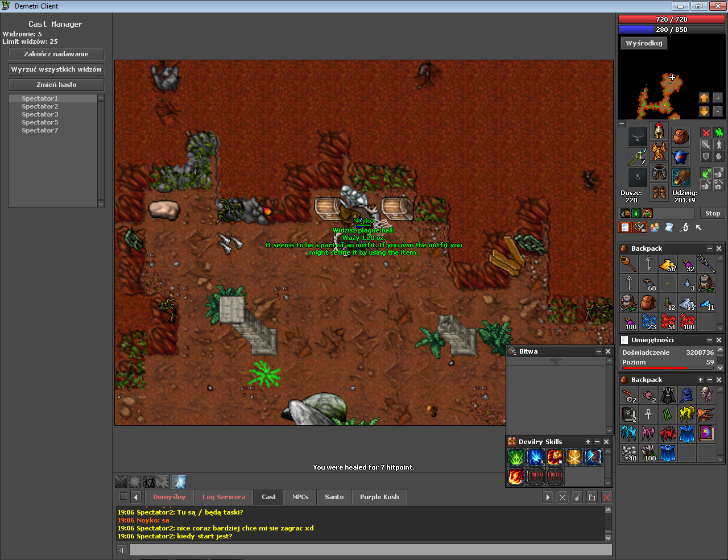Enable the green dove PvP mode
Screen dimensions: 728x560
click(706, 173)
